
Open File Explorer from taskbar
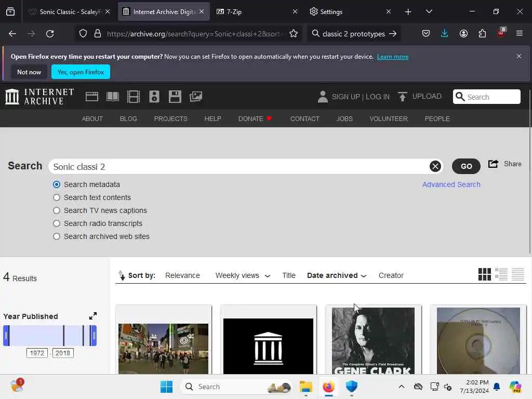click(305, 387)
